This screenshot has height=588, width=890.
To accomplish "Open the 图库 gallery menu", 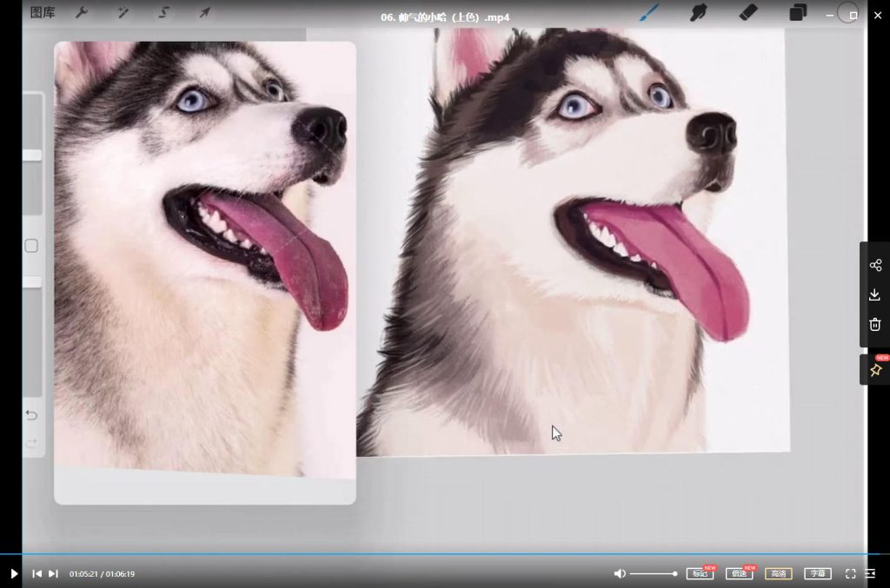I will point(43,13).
